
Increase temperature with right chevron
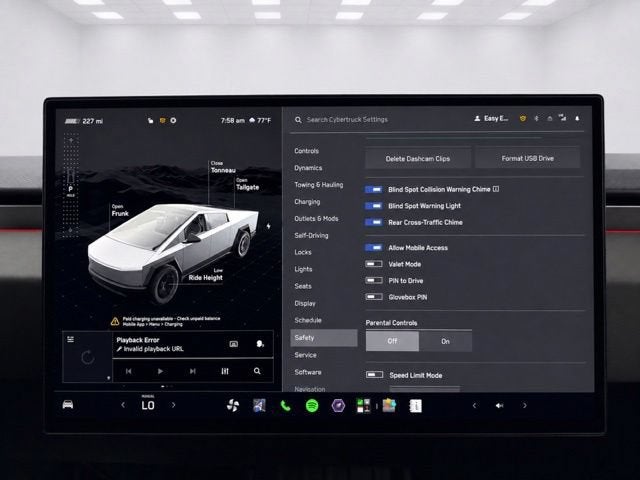tap(174, 405)
